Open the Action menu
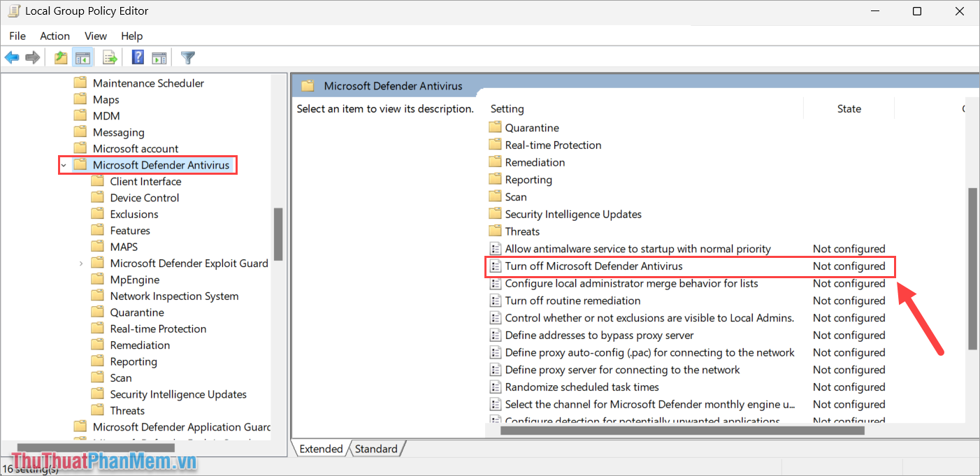 (x=55, y=36)
